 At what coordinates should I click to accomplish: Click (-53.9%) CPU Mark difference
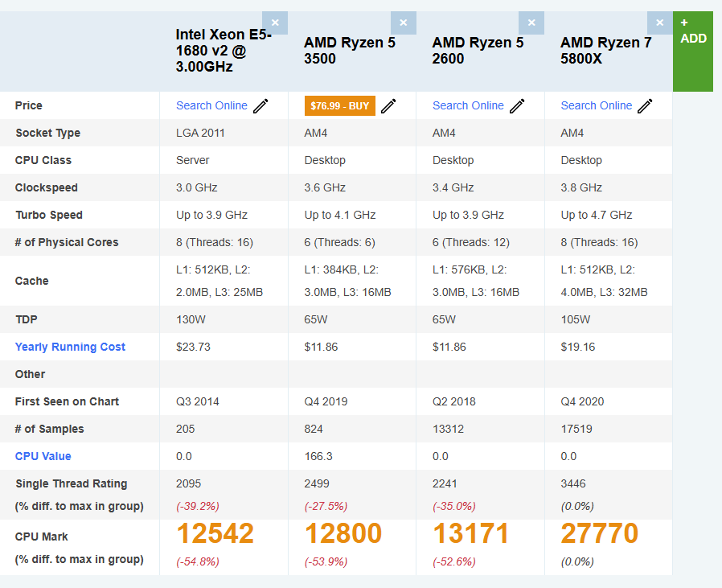[326, 562]
